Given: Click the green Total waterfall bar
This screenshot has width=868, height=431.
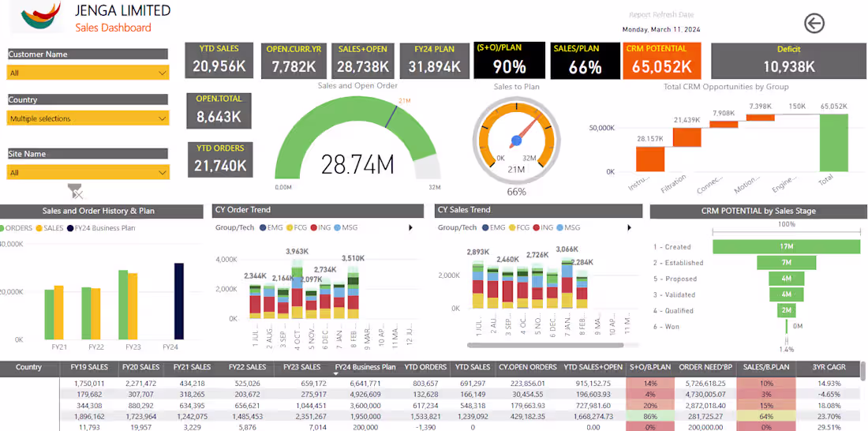Looking at the screenshot, I should tap(834, 142).
